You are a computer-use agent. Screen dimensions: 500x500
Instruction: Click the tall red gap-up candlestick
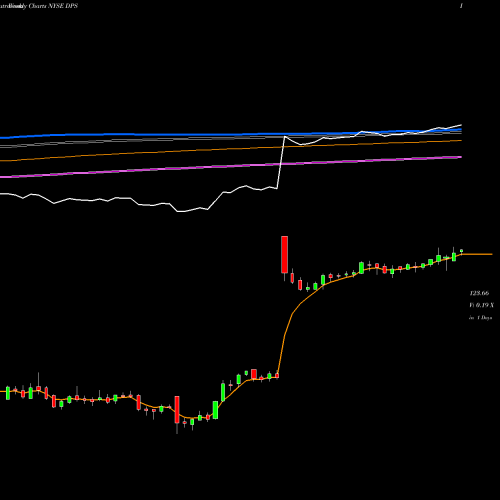(284, 255)
